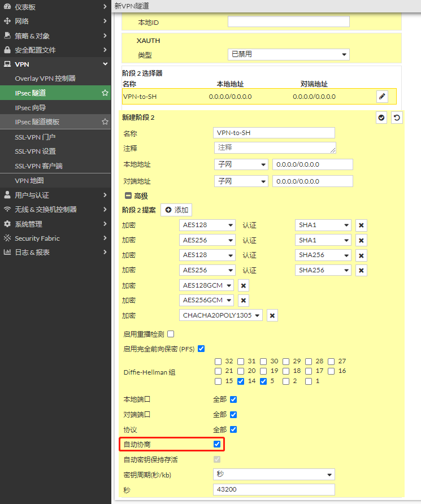Collapse the 高级 section minus icon
The width and height of the screenshot is (421, 504).
point(128,195)
